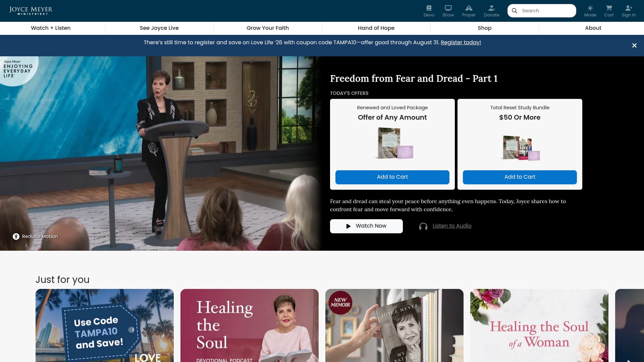644x362 pixels.
Task: Open the About menu
Action: tap(593, 28)
